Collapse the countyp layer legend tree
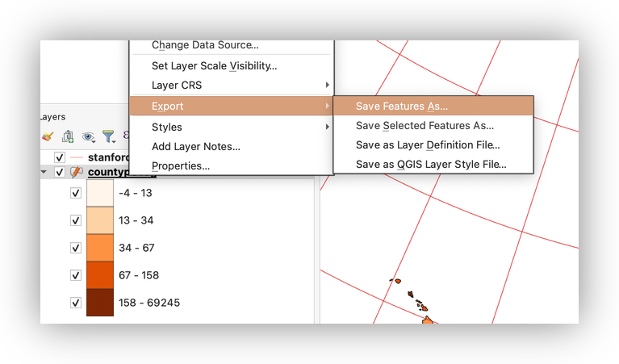This screenshot has height=364, width=619. [x=44, y=172]
